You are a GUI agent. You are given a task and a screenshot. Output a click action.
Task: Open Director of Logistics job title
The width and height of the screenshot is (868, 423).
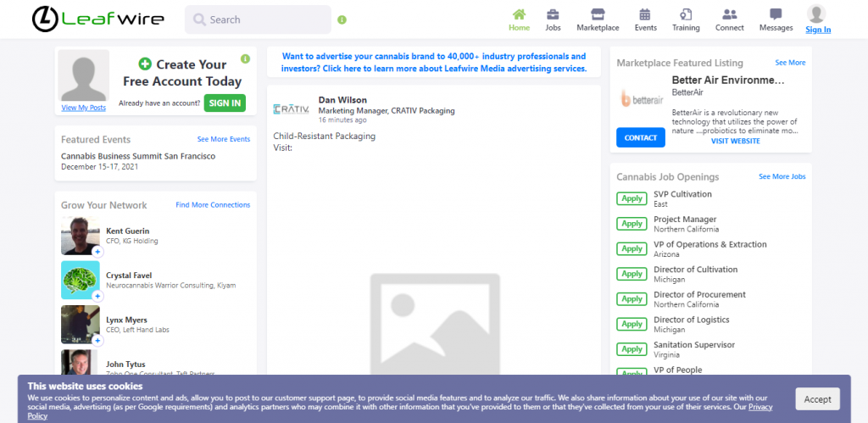pos(692,320)
